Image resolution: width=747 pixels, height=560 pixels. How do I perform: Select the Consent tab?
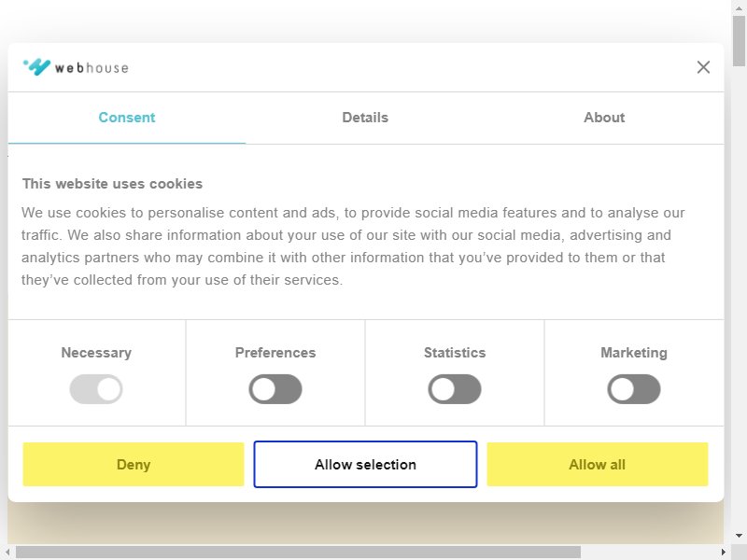[x=127, y=118]
